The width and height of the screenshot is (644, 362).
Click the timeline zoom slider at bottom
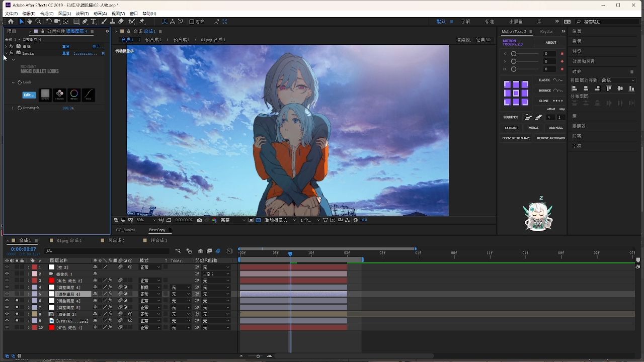[258, 356]
